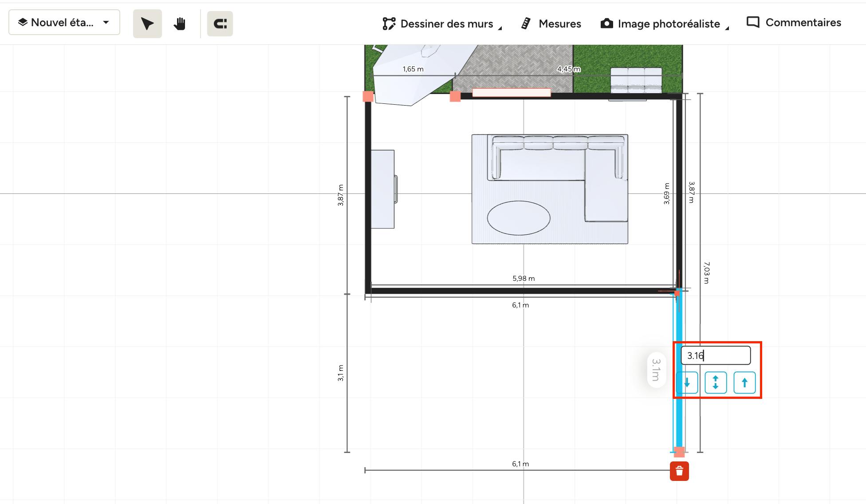Select the oval coffee table

click(519, 218)
